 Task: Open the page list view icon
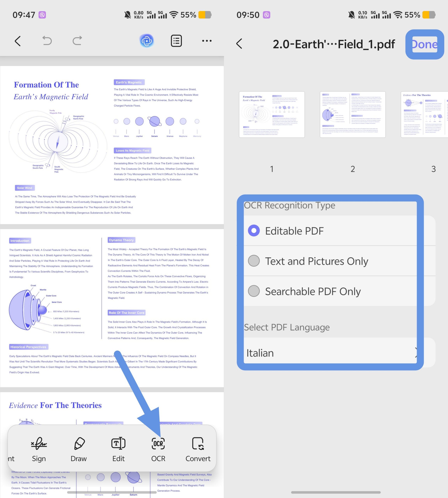click(x=176, y=41)
